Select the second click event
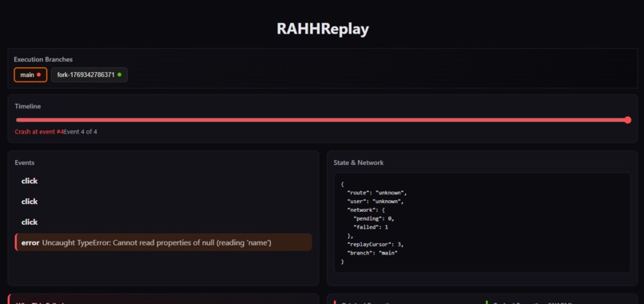 [164, 202]
